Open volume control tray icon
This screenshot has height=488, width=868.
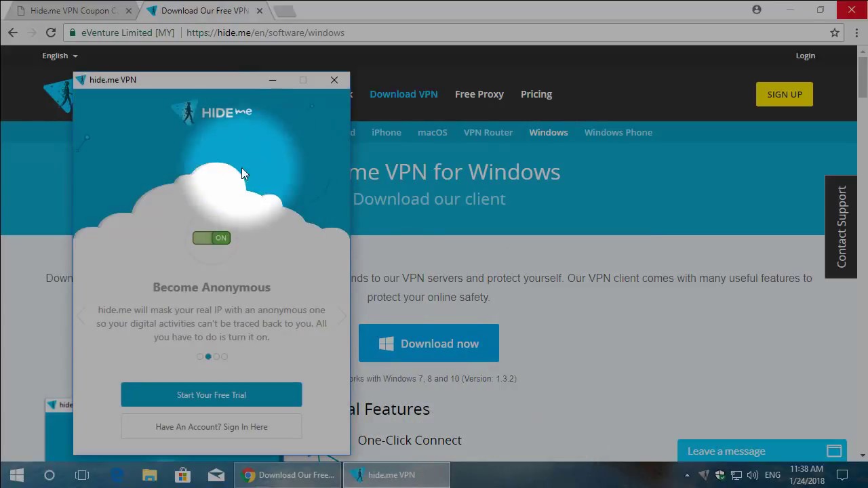click(x=753, y=475)
